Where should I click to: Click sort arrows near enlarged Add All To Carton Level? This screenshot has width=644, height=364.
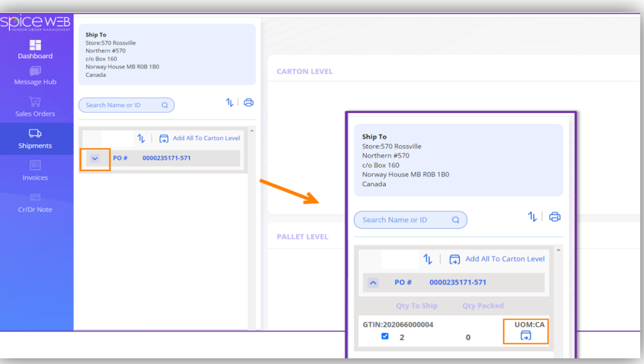[428, 260]
